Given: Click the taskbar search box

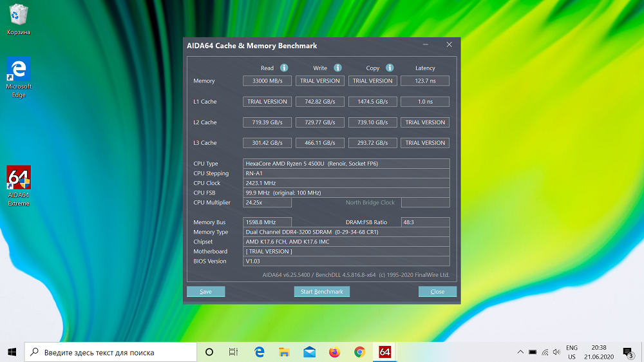Looking at the screenshot, I should point(111,352).
